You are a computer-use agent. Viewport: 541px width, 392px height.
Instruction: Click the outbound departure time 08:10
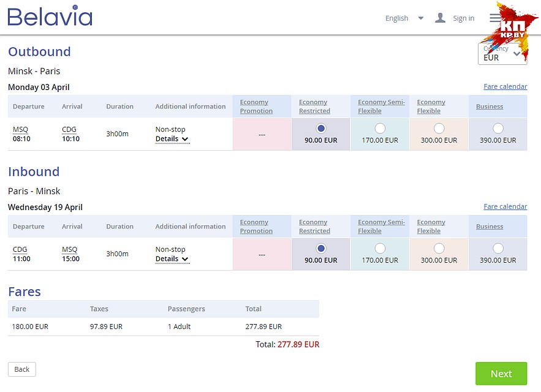pos(21,138)
